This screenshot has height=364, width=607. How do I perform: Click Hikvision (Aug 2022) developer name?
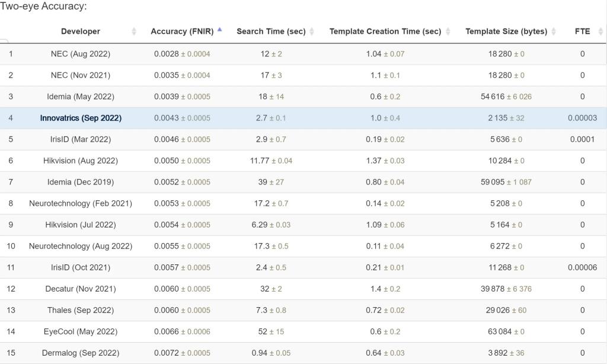(x=81, y=161)
